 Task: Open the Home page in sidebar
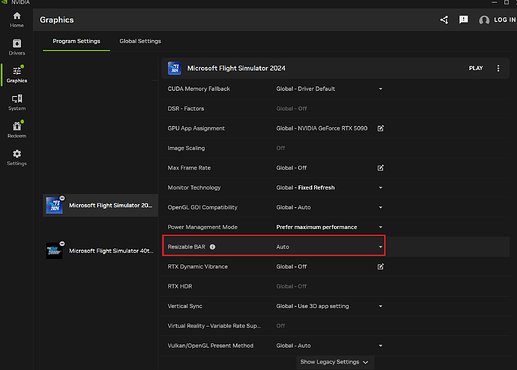(x=17, y=20)
